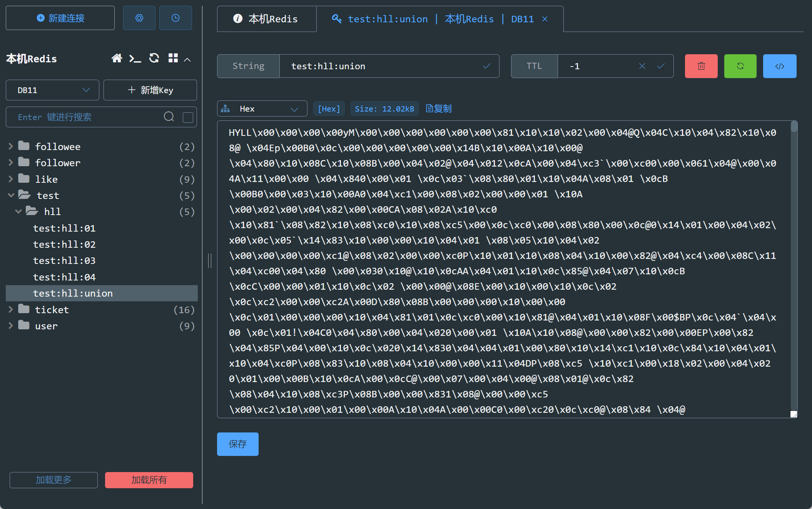Screen dimensions: 812x509
Task: Collapse the test folder
Action: (x=11, y=195)
